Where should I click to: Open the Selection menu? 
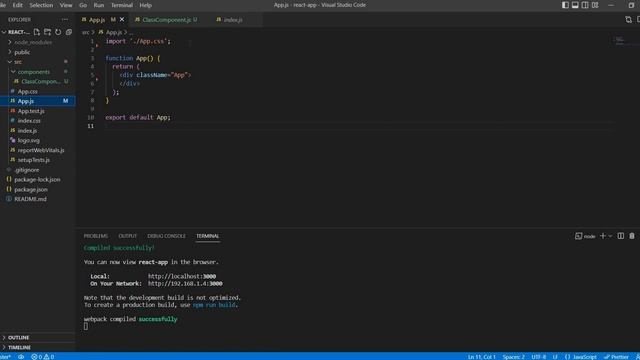pos(41,5)
